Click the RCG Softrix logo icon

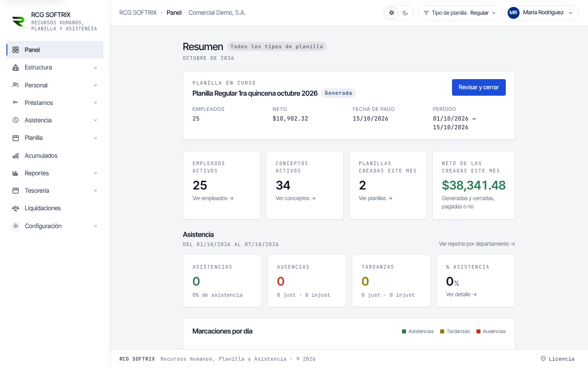click(x=18, y=22)
